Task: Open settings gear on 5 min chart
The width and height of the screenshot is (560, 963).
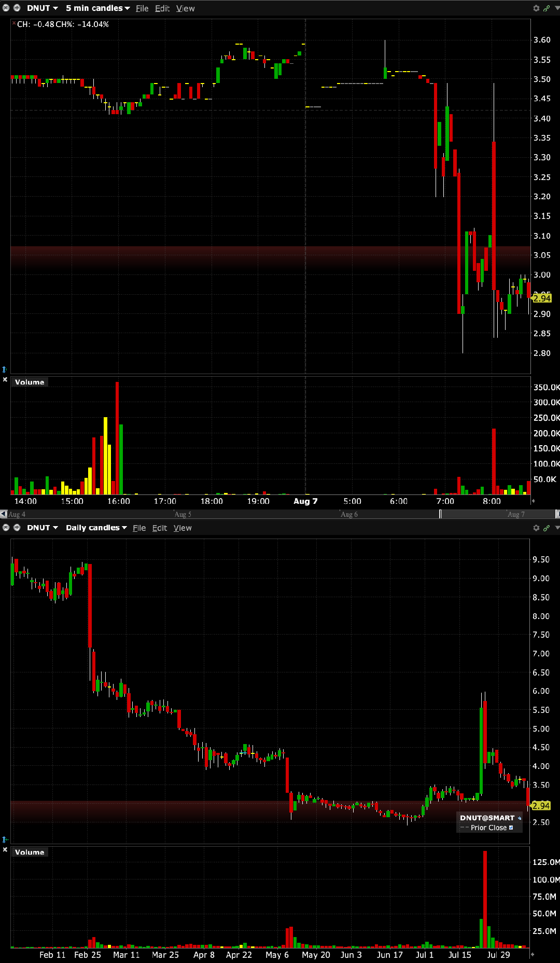Action: pos(536,8)
